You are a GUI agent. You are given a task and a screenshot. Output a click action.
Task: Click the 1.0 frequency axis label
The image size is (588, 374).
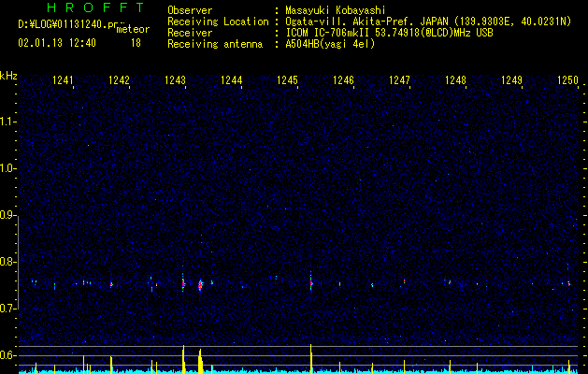8,168
